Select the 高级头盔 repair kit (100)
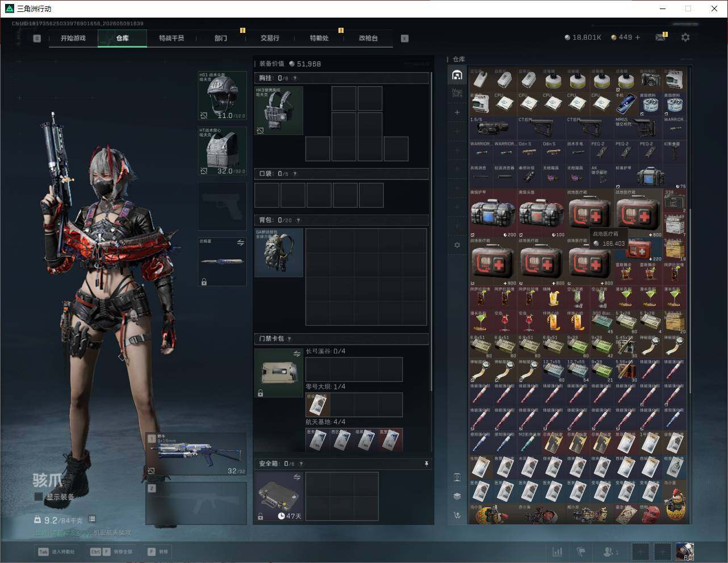 click(541, 213)
